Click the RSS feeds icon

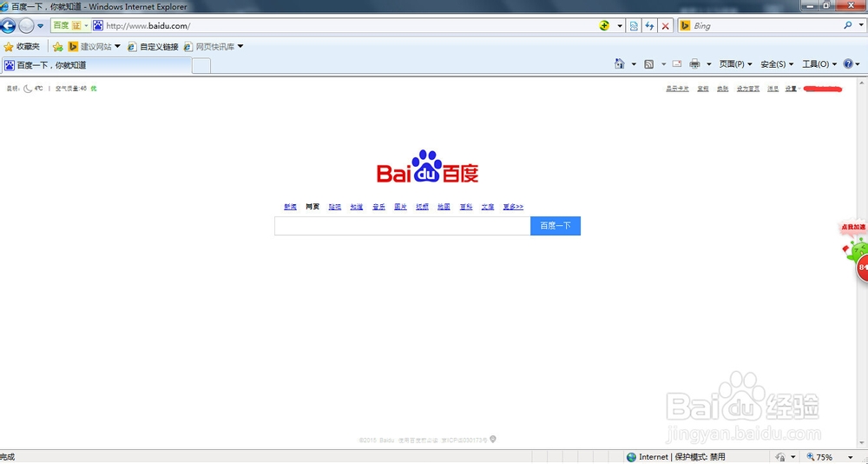[x=649, y=64]
